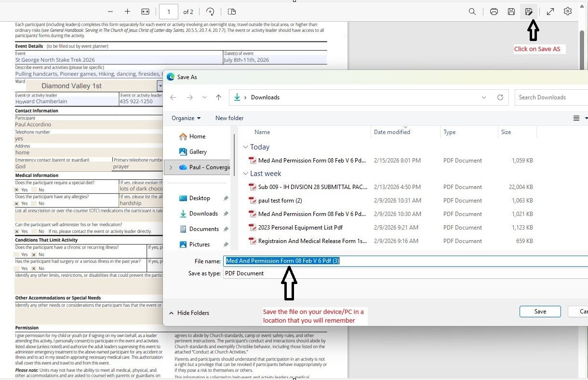Image resolution: width=588 pixels, height=380 pixels.
Task: Click the PDF page number field
Action: (168, 12)
